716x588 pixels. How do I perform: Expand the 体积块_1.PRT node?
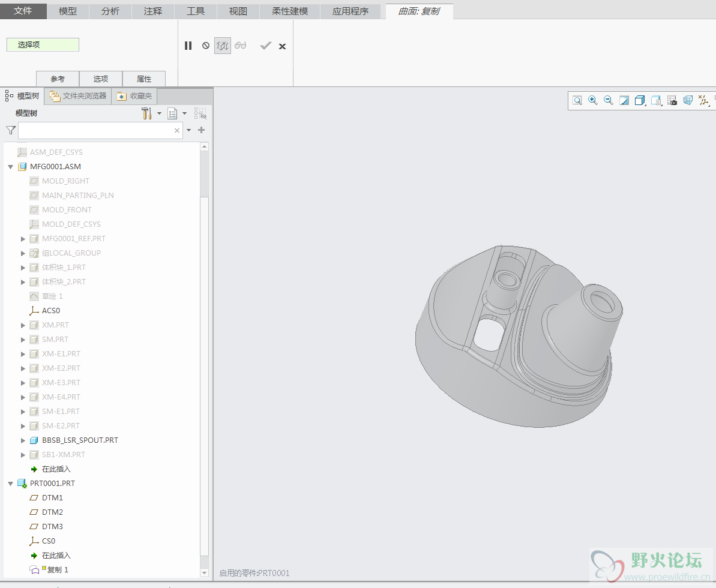[x=23, y=268]
